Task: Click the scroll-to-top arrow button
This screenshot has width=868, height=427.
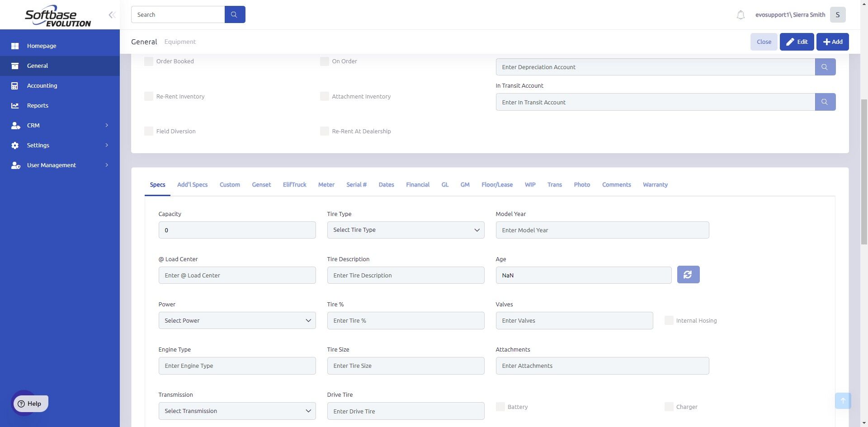Action: [843, 401]
